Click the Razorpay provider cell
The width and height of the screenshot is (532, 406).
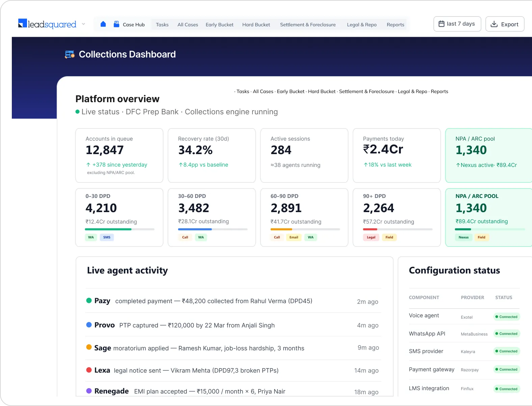(x=470, y=370)
